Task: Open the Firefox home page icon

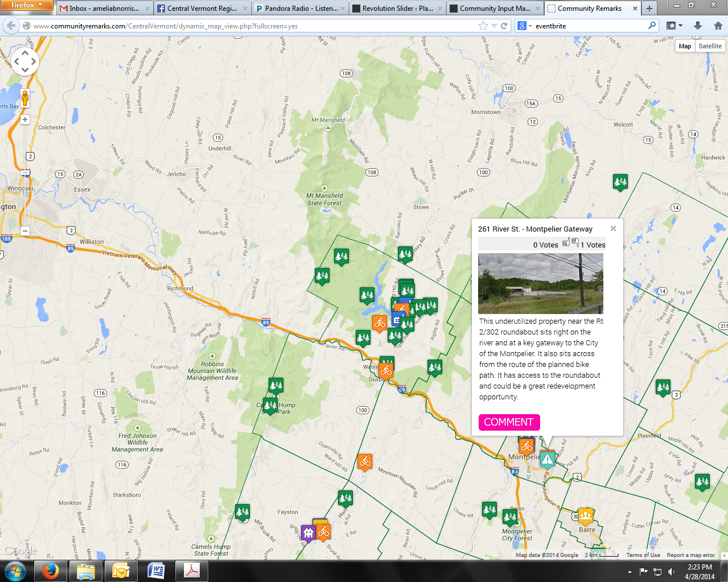Action: 718,26
